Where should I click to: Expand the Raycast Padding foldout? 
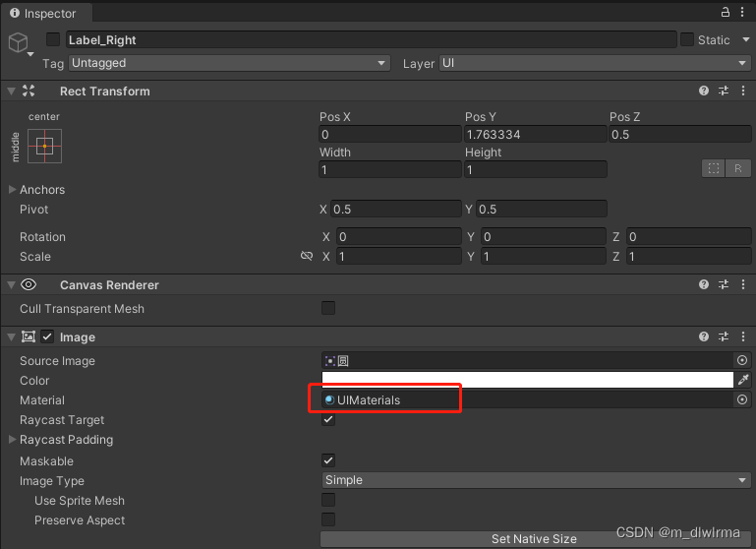click(x=13, y=439)
